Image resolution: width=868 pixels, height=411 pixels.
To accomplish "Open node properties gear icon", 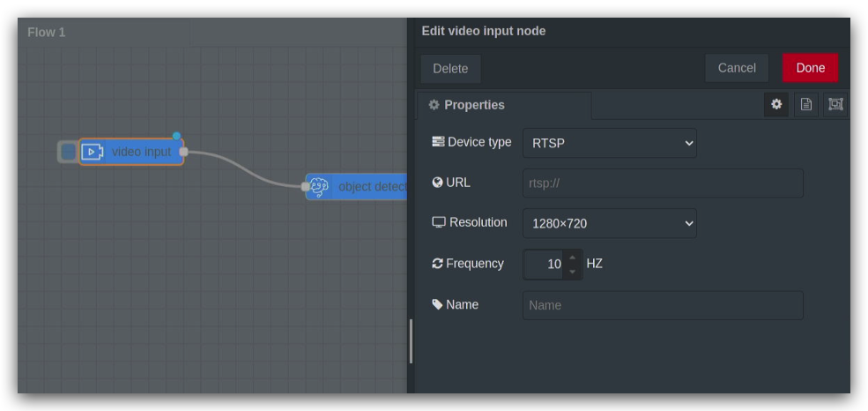I will tap(776, 104).
